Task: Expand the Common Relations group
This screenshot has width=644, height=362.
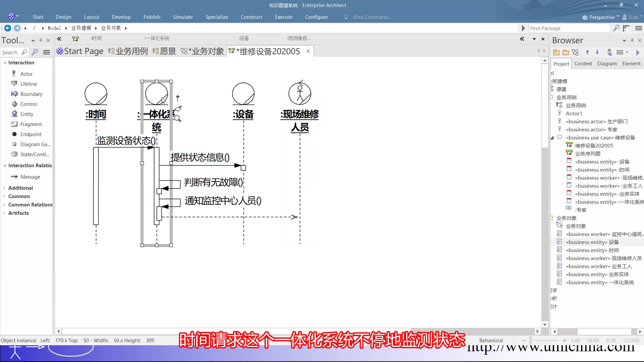Action: coord(4,205)
